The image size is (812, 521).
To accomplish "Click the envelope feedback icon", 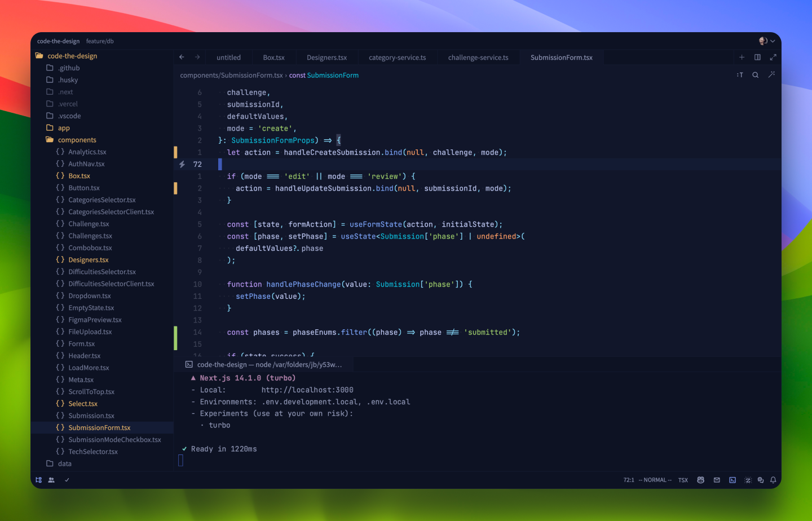I will click(717, 480).
